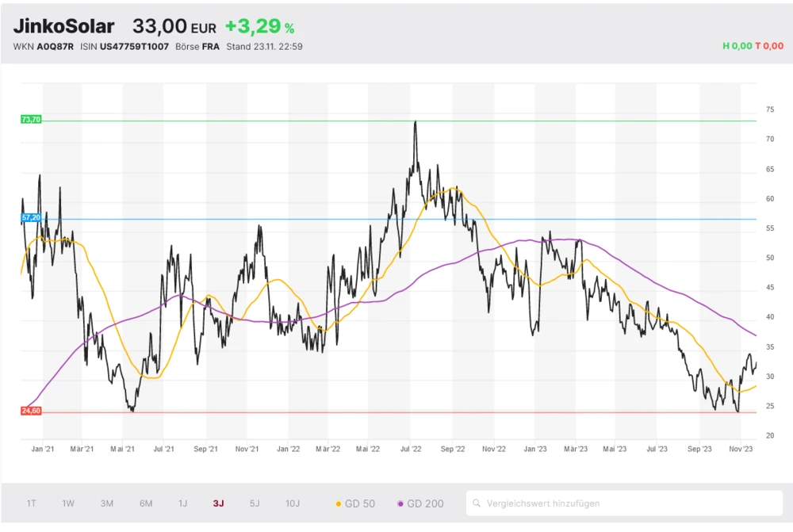Screen dimensions: 793x532
Task: Click the green 73,70 high marker
Action: point(31,120)
